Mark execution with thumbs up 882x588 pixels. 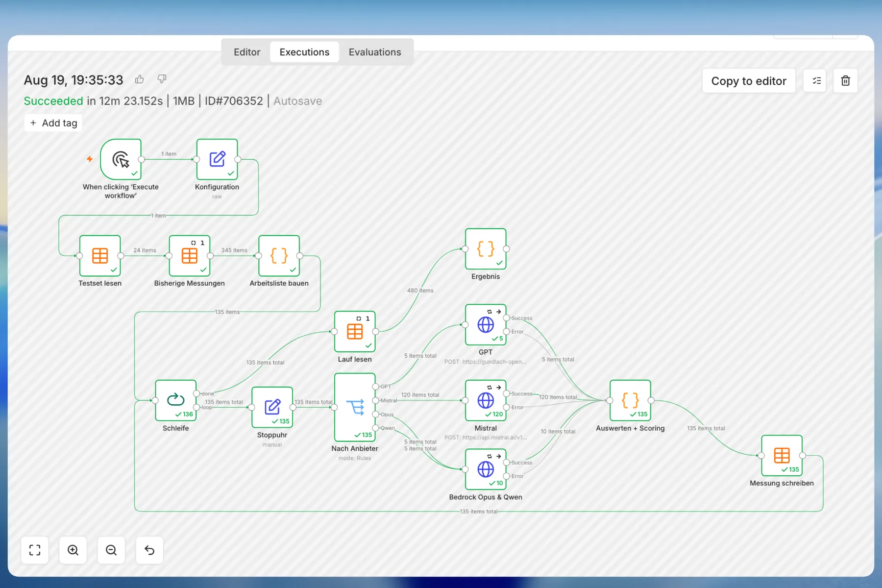coord(140,79)
